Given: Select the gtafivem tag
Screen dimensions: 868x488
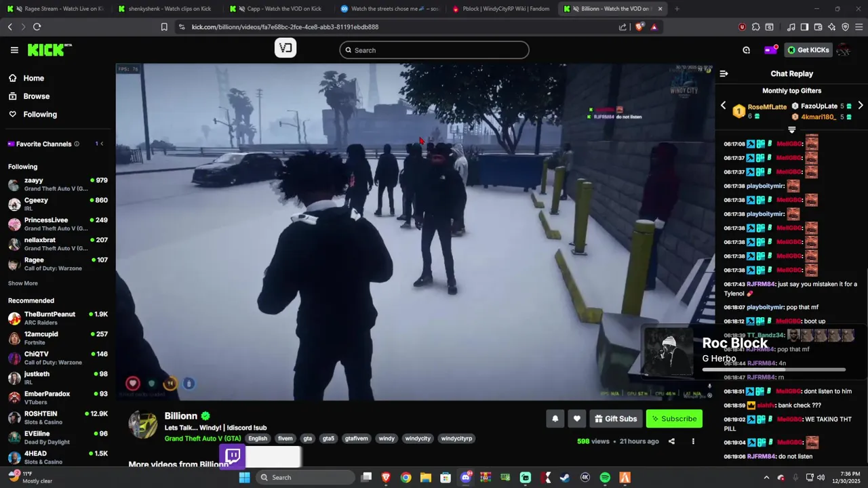Looking at the screenshot, I should [356, 439].
